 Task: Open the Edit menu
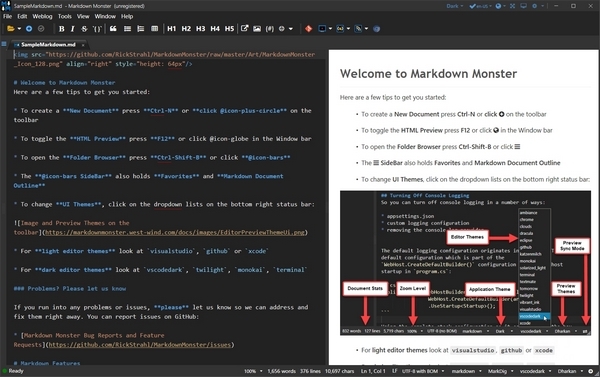[x=22, y=16]
